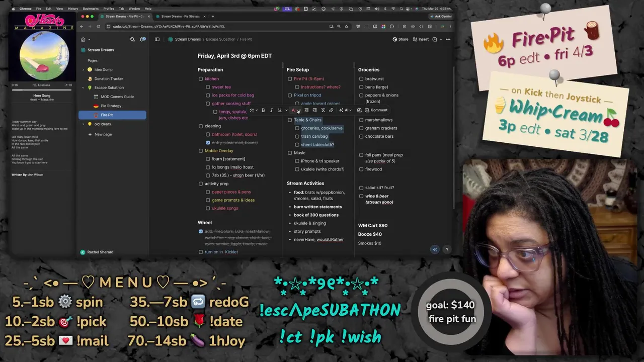The image size is (644, 362).
Task: Click the Share button
Action: (x=400, y=39)
